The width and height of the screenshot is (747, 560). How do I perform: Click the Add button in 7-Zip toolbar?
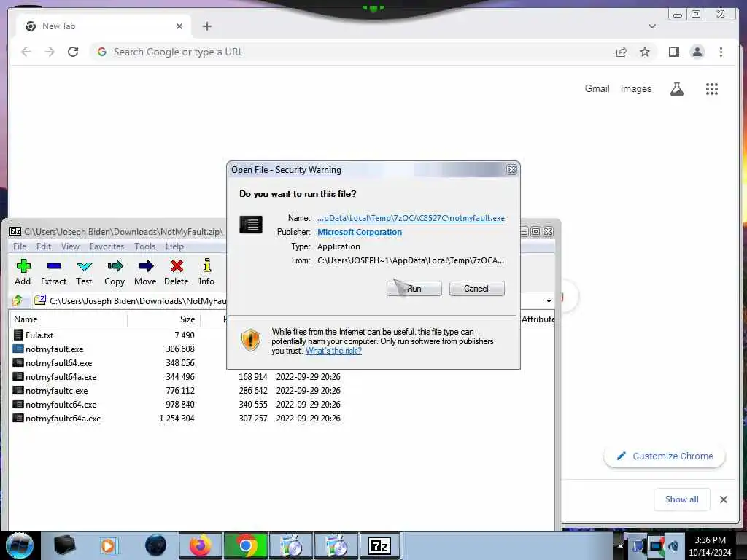coord(23,272)
